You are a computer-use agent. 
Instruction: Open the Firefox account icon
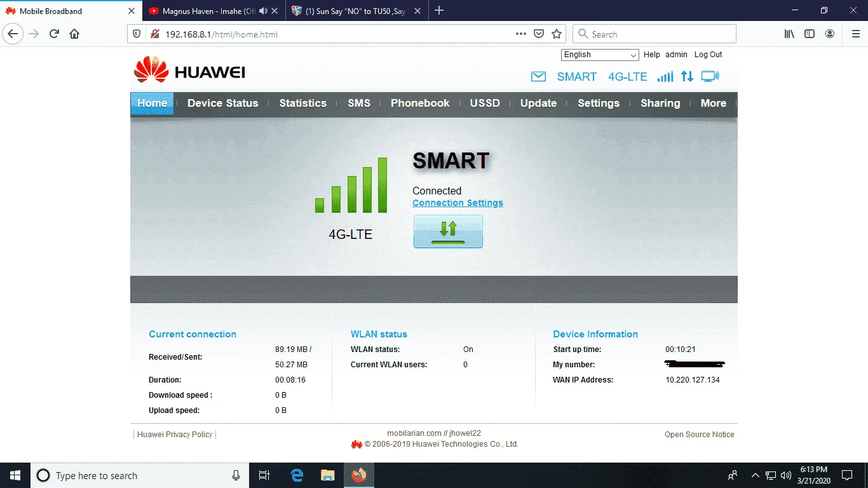click(x=830, y=34)
